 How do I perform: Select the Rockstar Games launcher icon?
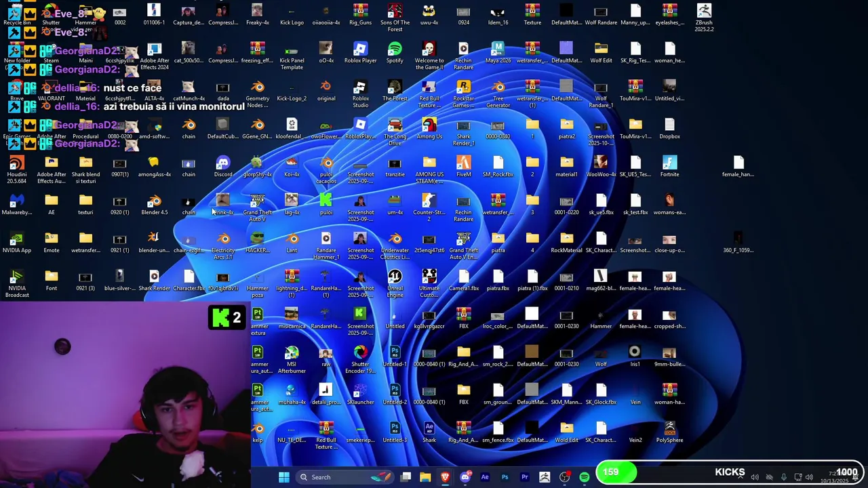click(x=463, y=94)
